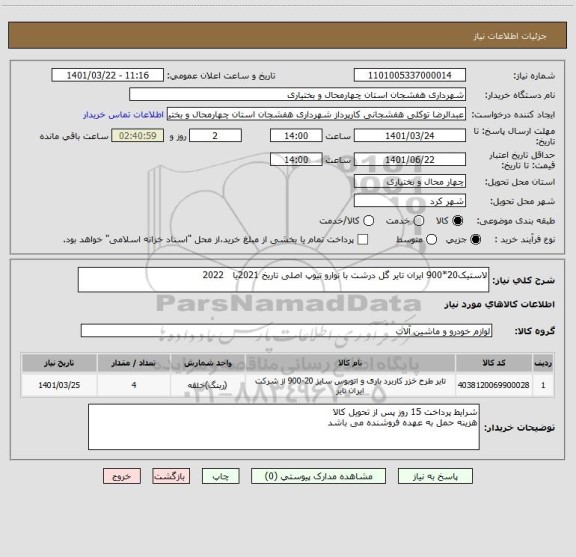Click the اطلاعات کالاهای مورد نیاز section heading
This screenshot has width=576, height=557.
(x=500, y=304)
